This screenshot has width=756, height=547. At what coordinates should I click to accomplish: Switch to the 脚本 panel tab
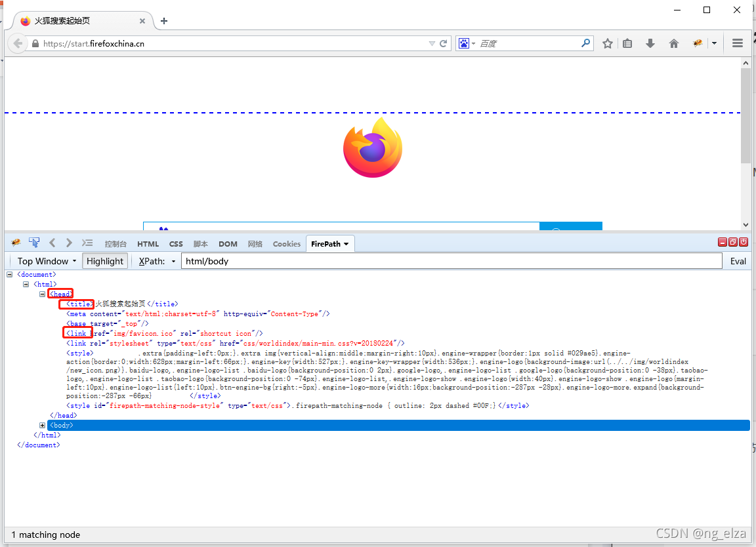tap(201, 244)
